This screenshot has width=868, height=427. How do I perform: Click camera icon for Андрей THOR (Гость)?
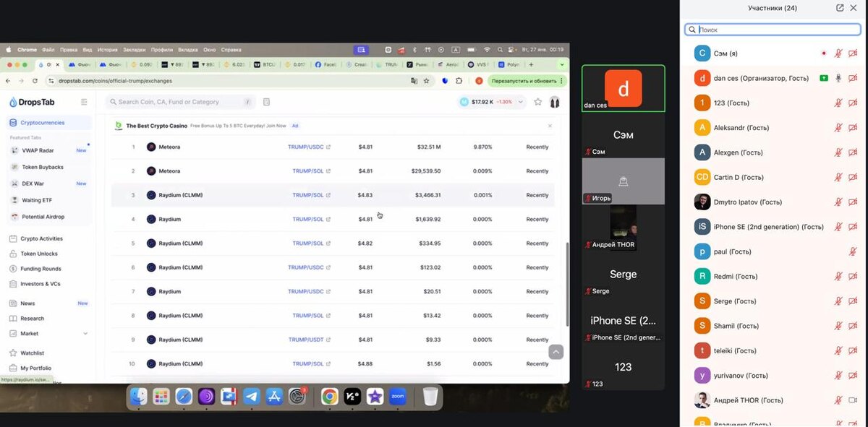(854, 400)
